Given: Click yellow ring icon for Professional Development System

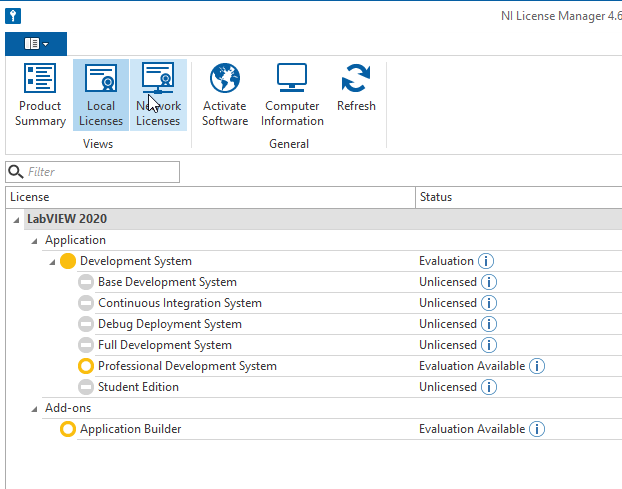Looking at the screenshot, I should coord(86,366).
